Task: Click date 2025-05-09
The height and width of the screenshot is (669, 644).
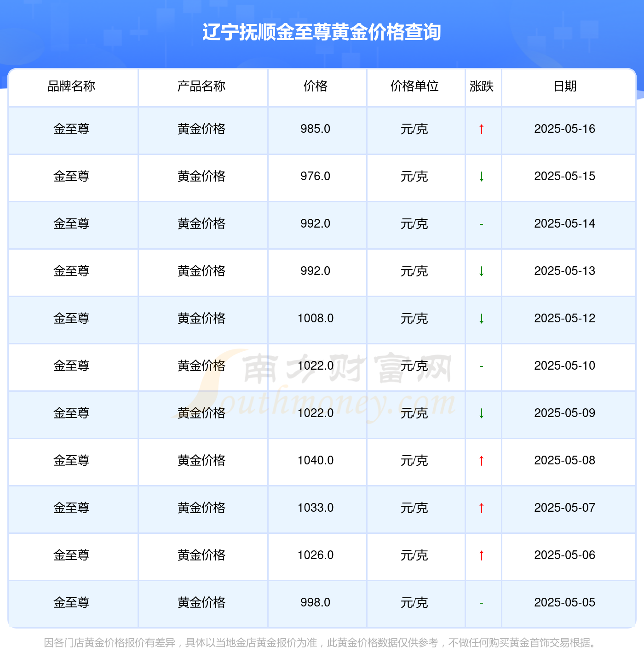Action: pos(565,413)
